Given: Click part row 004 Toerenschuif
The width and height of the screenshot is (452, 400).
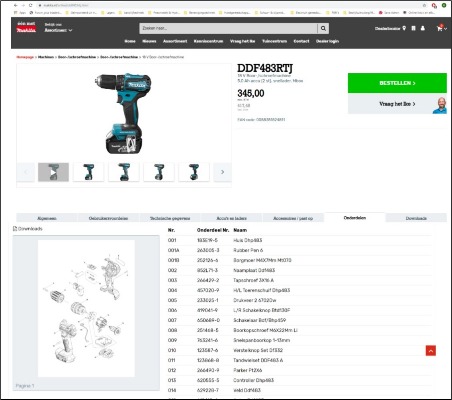Looking at the screenshot, I should pyautogui.click(x=300, y=290).
